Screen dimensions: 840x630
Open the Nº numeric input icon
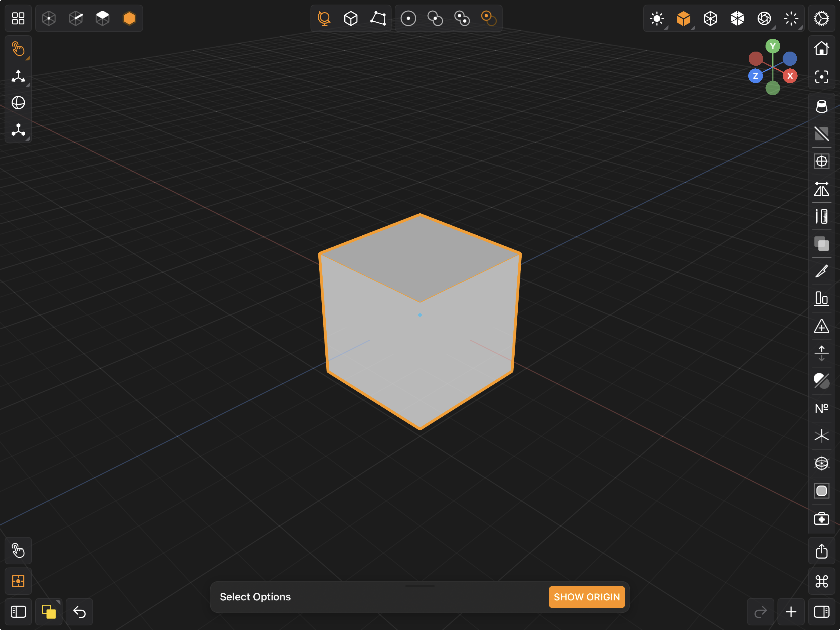pyautogui.click(x=821, y=409)
